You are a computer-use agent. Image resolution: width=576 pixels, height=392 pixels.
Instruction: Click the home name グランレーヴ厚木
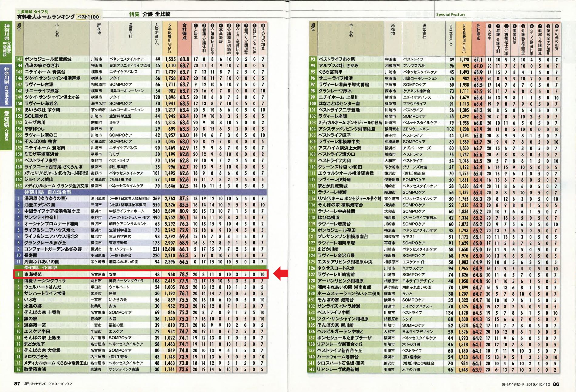[335, 91]
